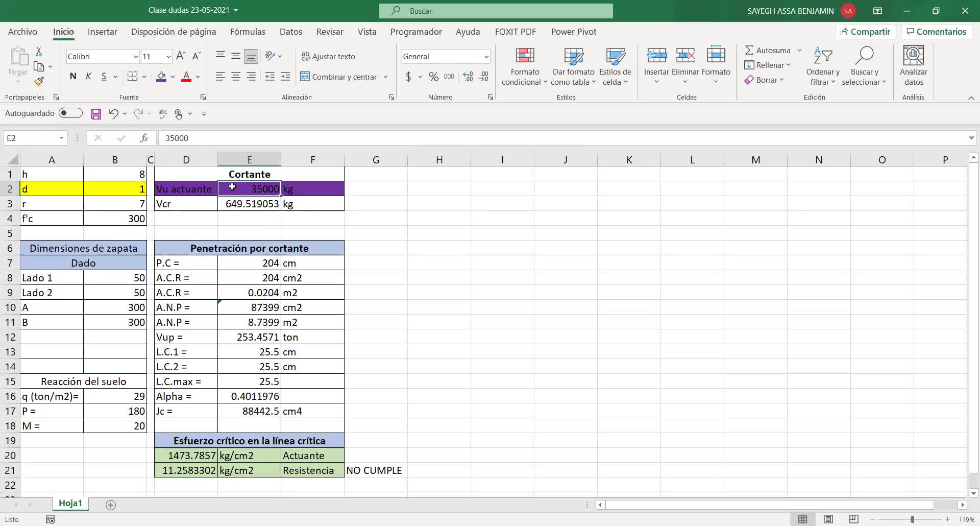The width and height of the screenshot is (980, 526).
Task: Select the Hoja1 sheet tab
Action: point(70,504)
